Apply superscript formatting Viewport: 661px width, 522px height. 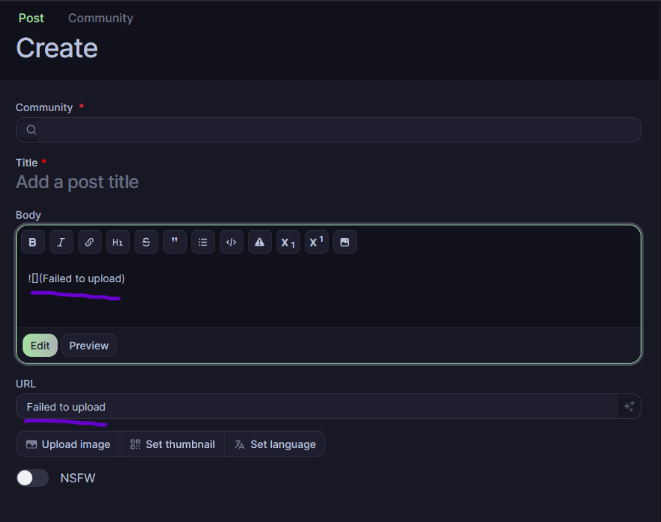pos(316,242)
